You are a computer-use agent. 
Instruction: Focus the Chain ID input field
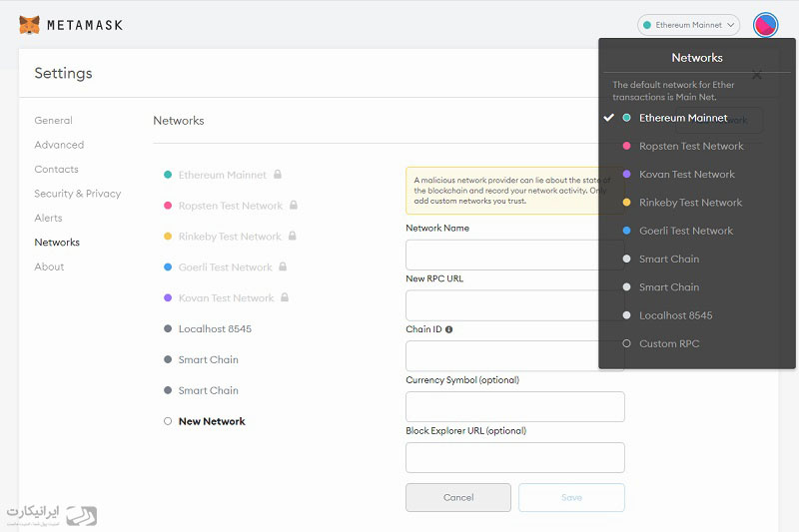coord(514,356)
